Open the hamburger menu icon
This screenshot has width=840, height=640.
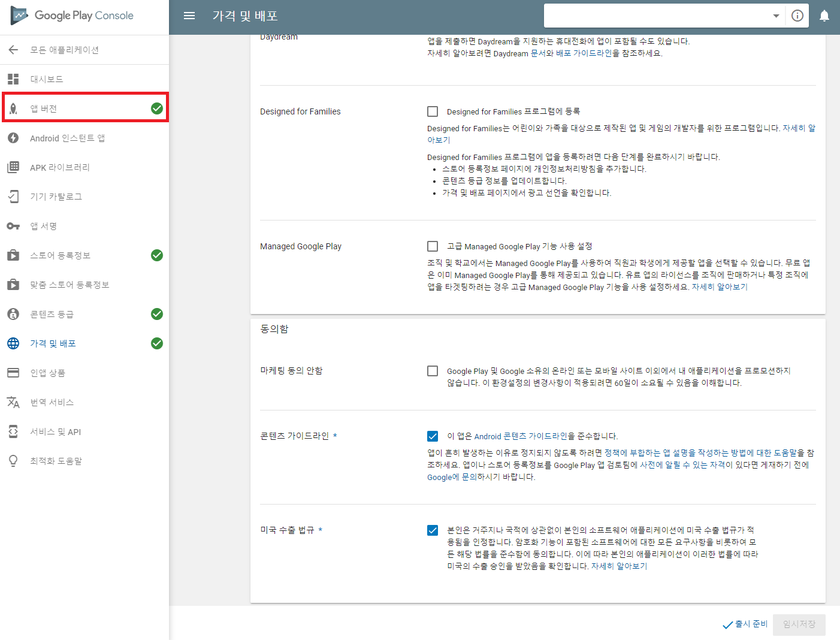[x=189, y=16]
